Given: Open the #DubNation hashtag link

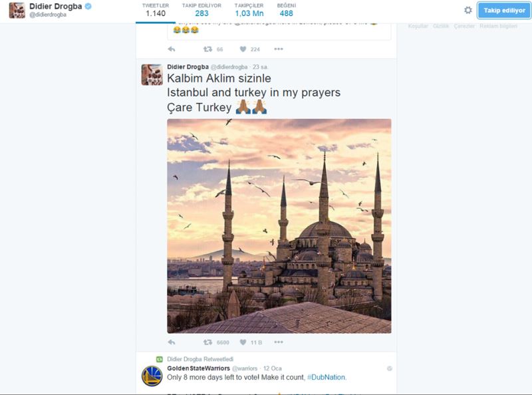Looking at the screenshot, I should 326,377.
